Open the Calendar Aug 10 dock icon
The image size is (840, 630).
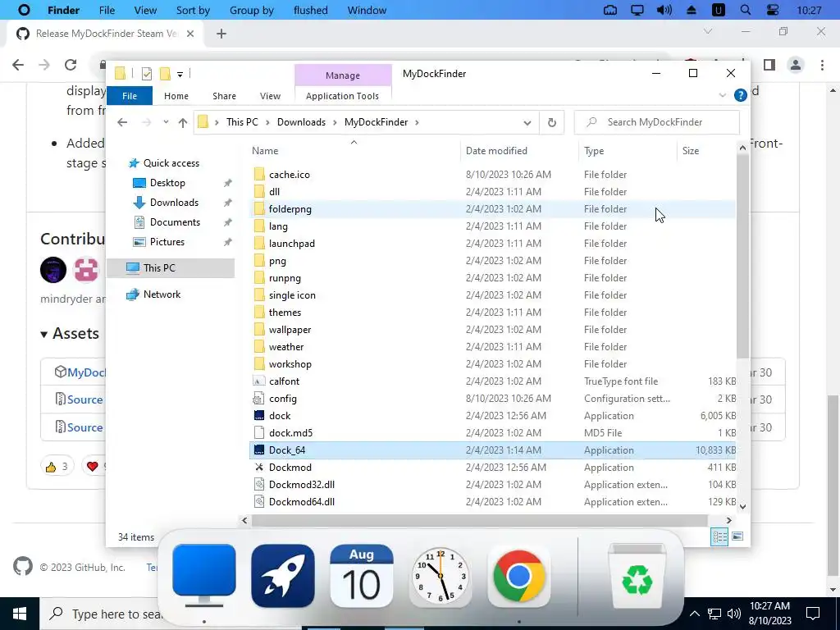[361, 576]
